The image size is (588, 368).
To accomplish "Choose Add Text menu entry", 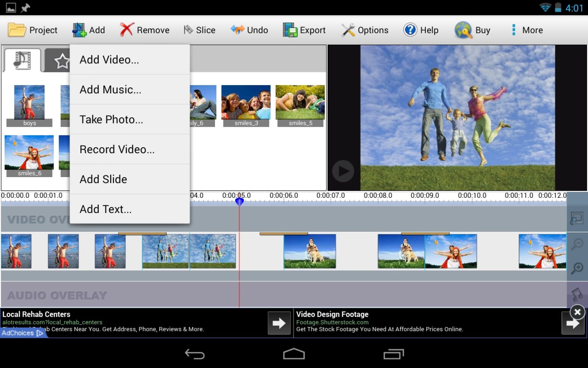I will (105, 209).
